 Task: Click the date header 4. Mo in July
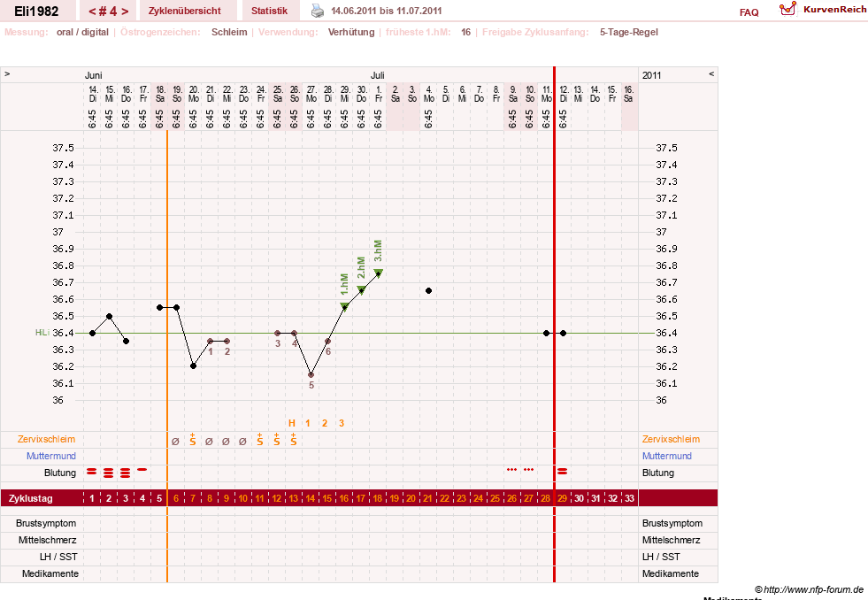(428, 94)
